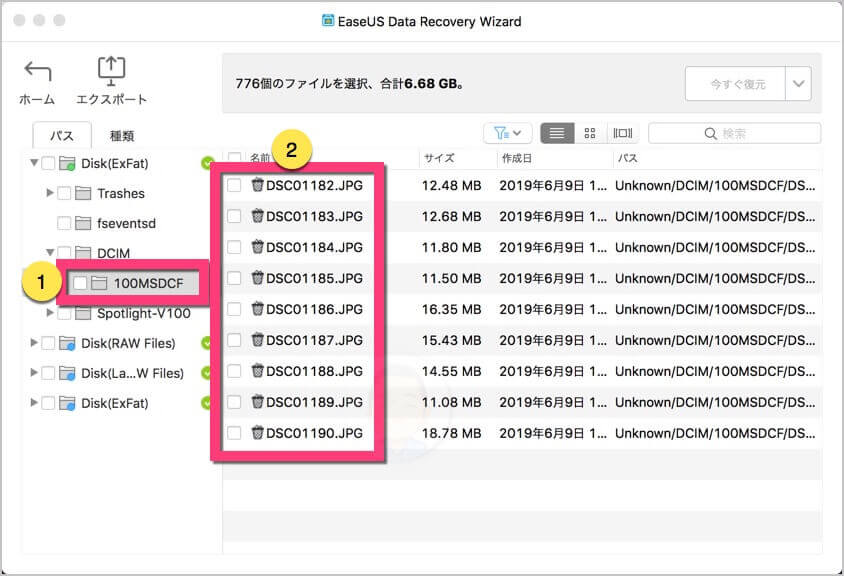Image resolution: width=844 pixels, height=576 pixels.
Task: Select the fseventsd folder icon
Action: [83, 223]
